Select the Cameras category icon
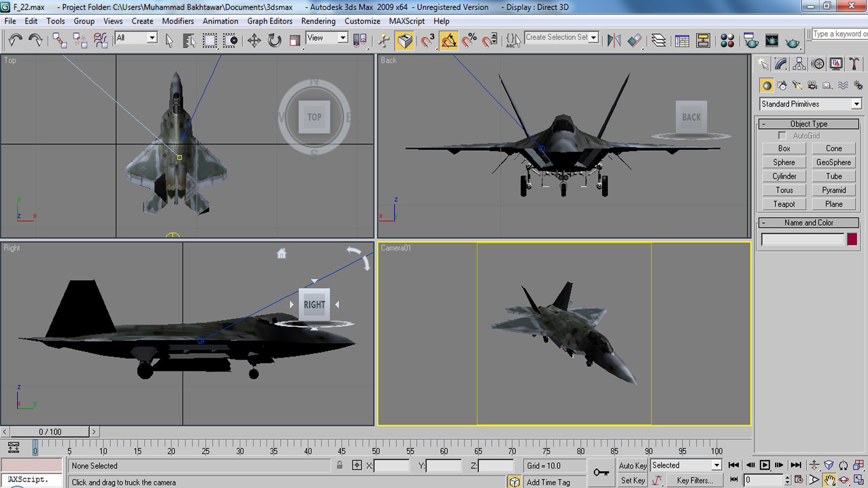This screenshot has height=488, width=868. [812, 85]
